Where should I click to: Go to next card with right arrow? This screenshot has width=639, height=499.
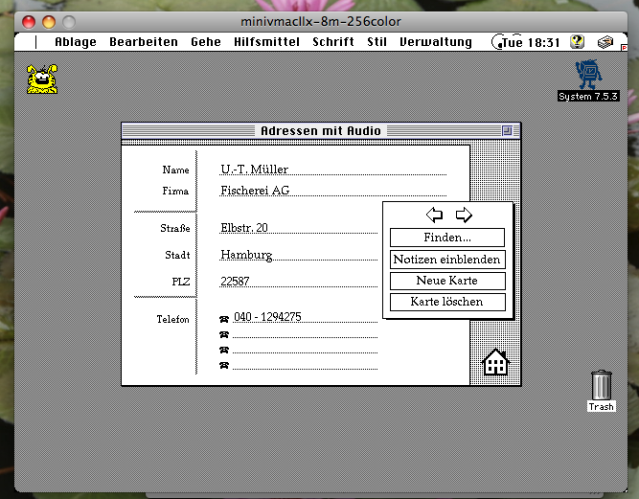(464, 214)
